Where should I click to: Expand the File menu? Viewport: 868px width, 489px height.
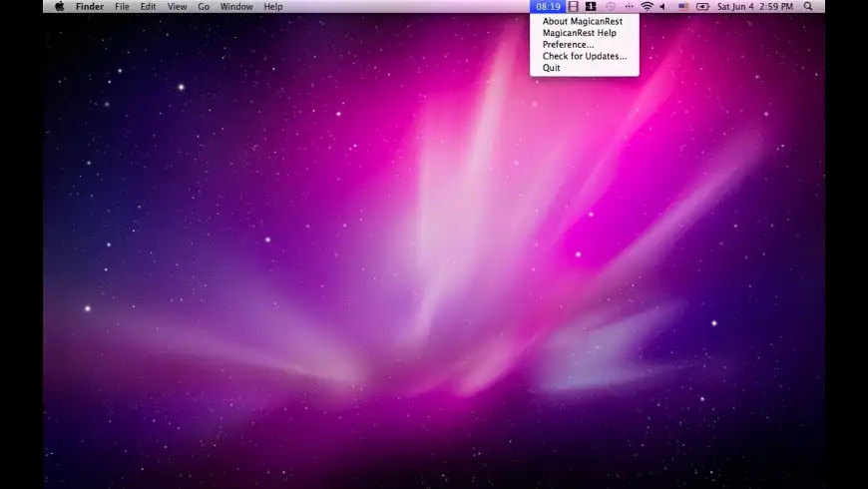122,6
